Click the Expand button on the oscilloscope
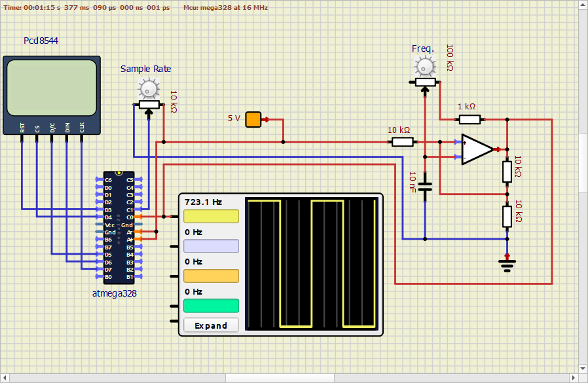588x383 pixels. click(211, 325)
